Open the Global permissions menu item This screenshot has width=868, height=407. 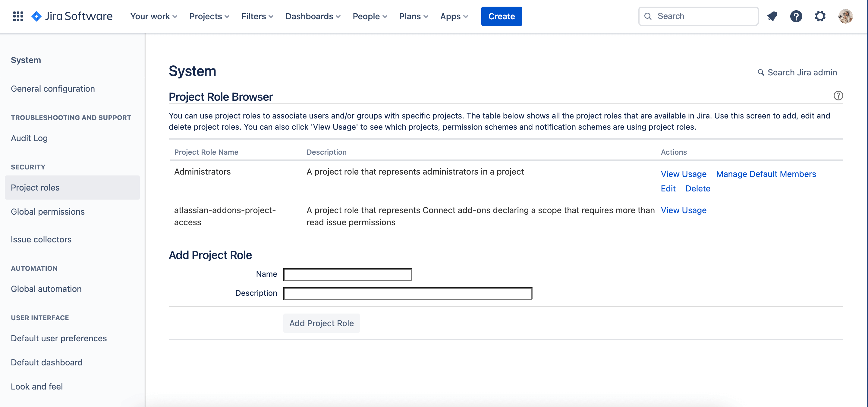(48, 211)
